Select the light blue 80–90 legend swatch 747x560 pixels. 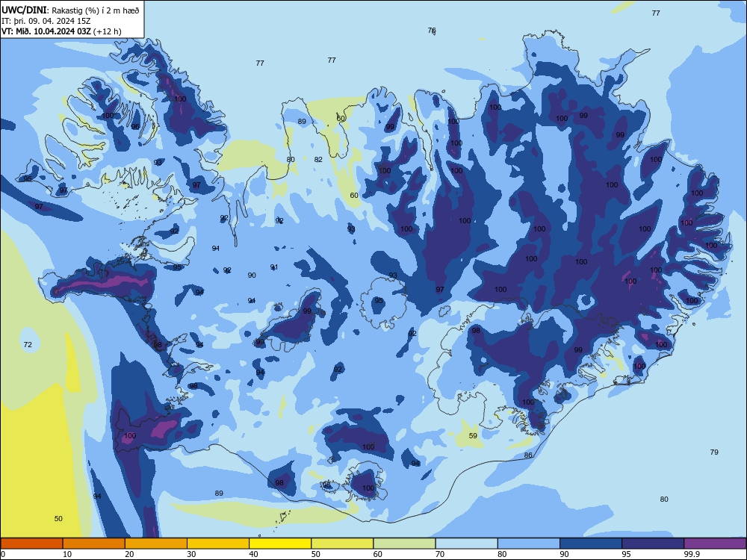529,544
